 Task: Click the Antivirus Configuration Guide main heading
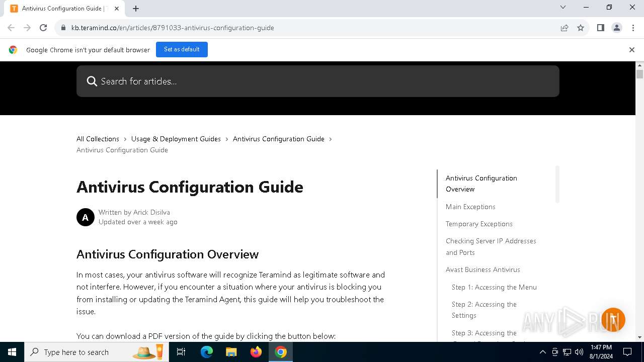click(190, 187)
